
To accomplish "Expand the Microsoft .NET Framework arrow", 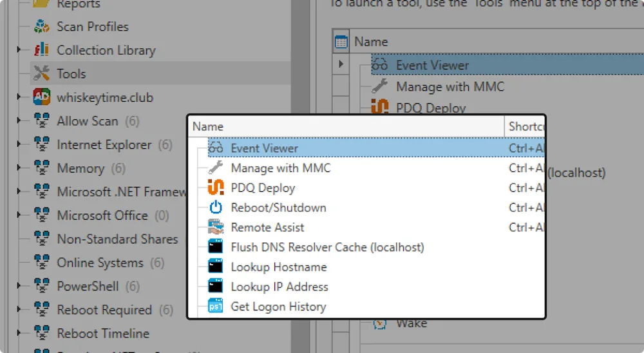I will pos(19,191).
